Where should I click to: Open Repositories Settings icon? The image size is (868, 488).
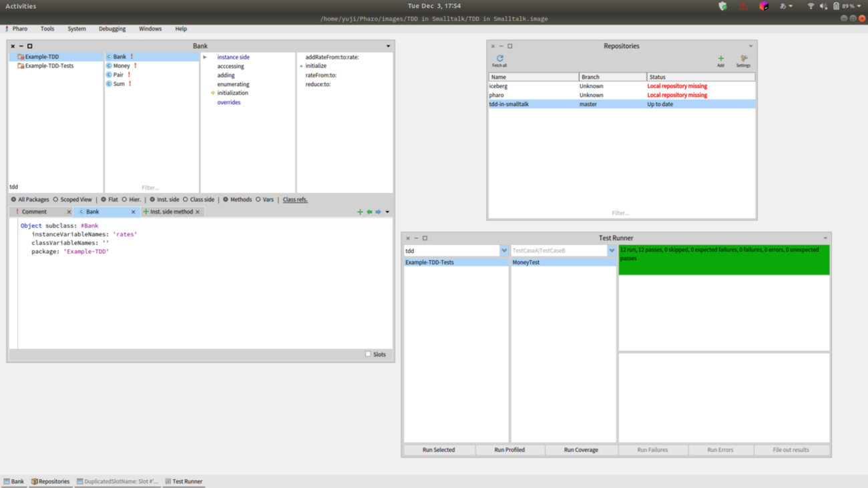click(x=743, y=59)
